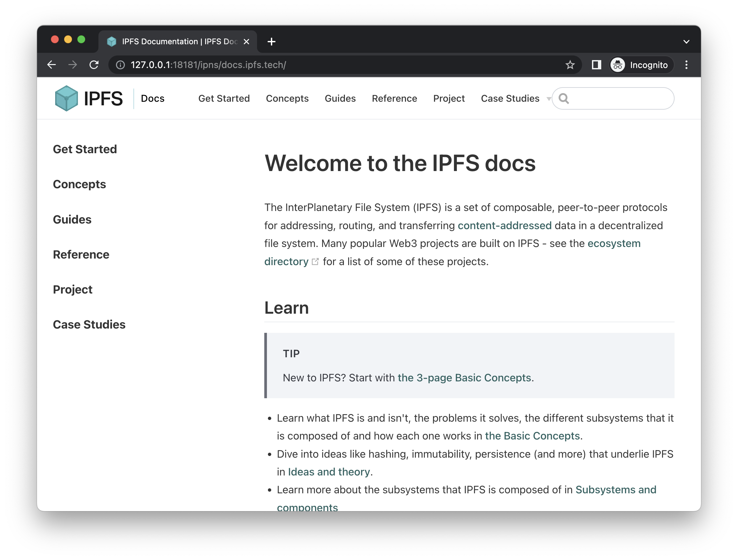The width and height of the screenshot is (738, 560).
Task: Open Subsystems and components link
Action: (x=616, y=490)
